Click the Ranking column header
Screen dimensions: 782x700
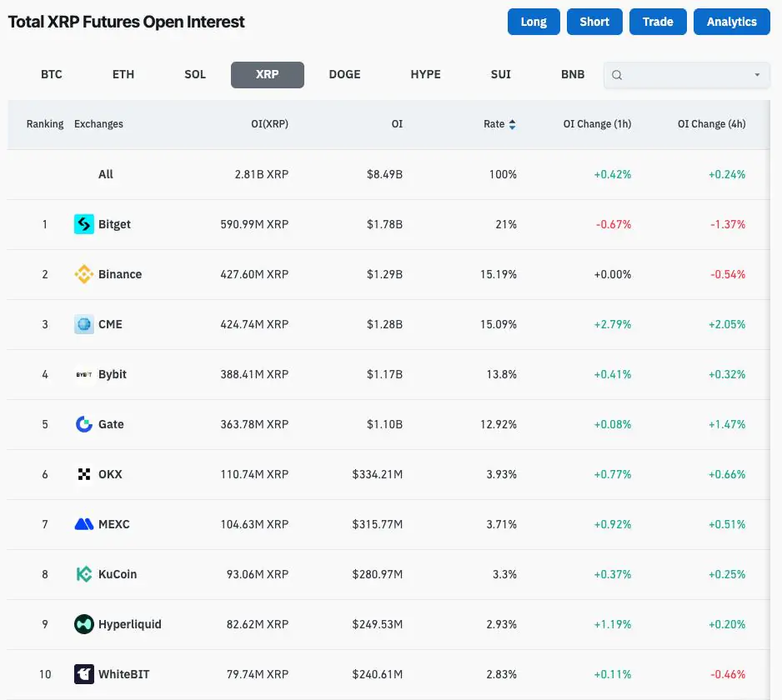45,124
